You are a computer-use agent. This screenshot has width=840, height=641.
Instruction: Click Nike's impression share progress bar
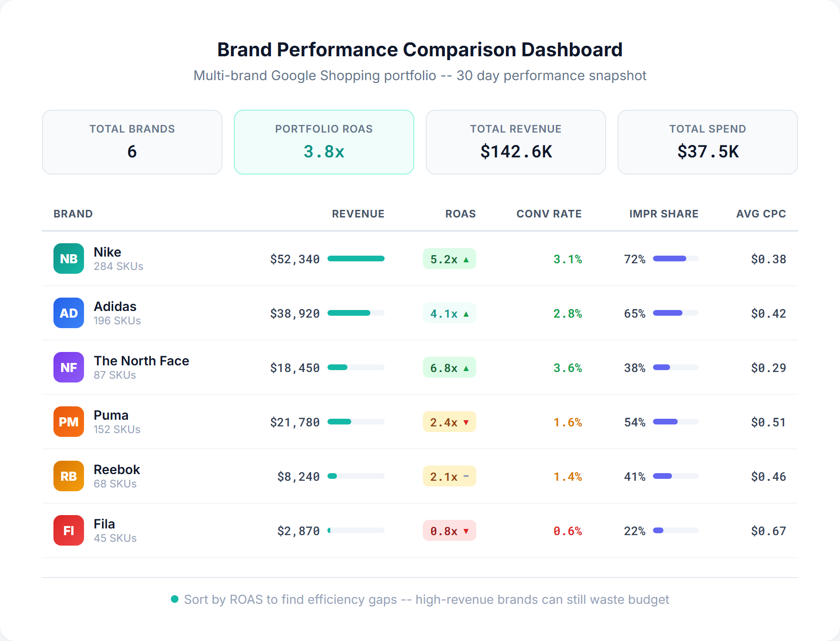coord(676,259)
